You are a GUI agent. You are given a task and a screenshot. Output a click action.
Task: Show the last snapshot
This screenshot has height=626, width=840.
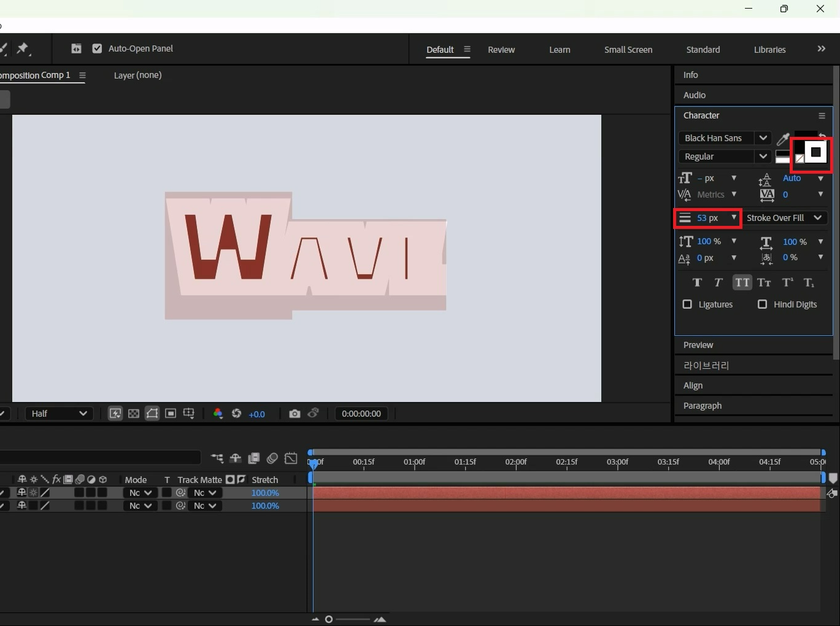pyautogui.click(x=314, y=413)
